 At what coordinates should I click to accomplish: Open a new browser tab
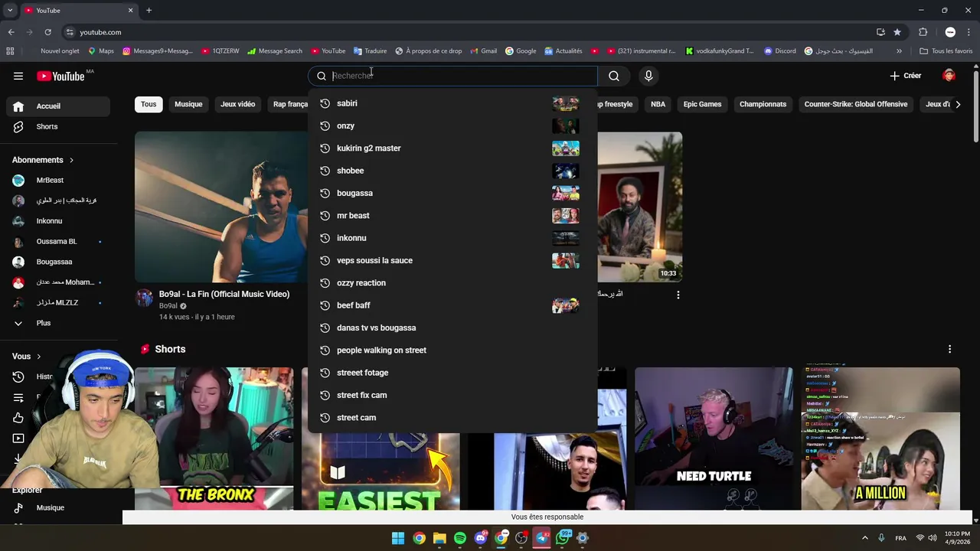pyautogui.click(x=149, y=10)
